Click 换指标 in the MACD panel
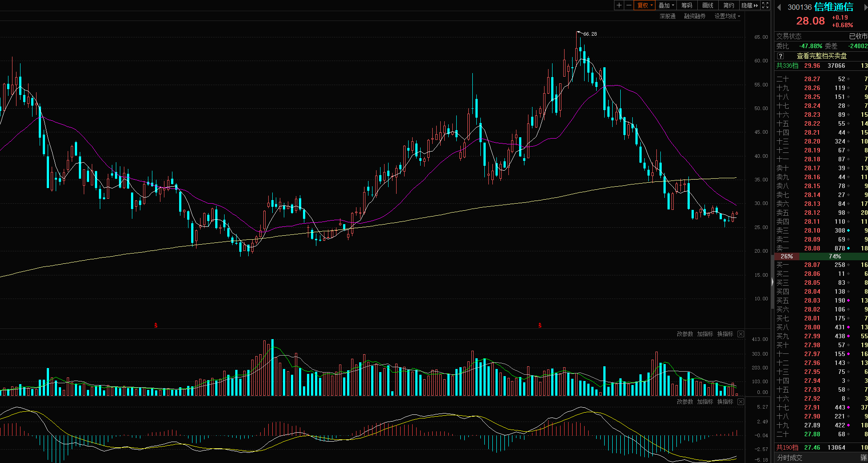The height and width of the screenshot is (463, 868). coord(725,402)
